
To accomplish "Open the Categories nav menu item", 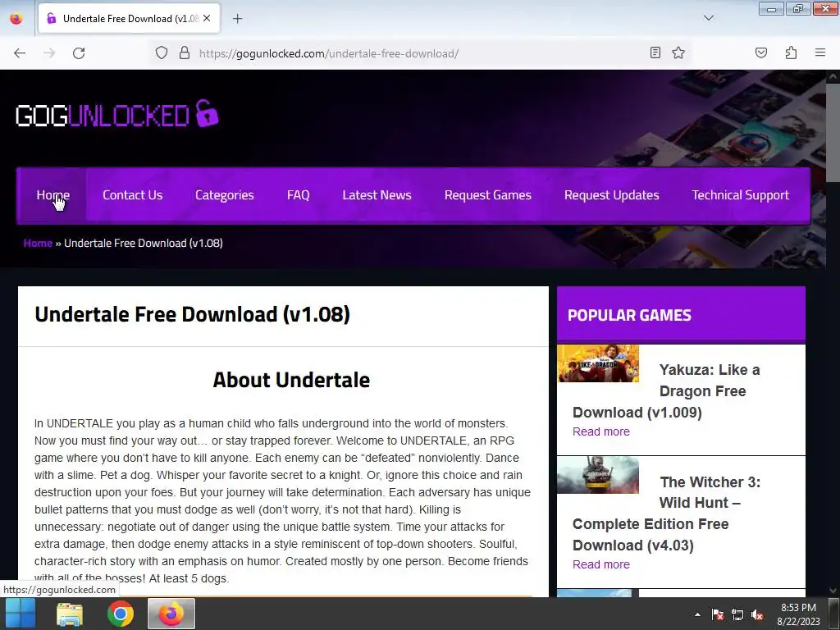I will 225,195.
